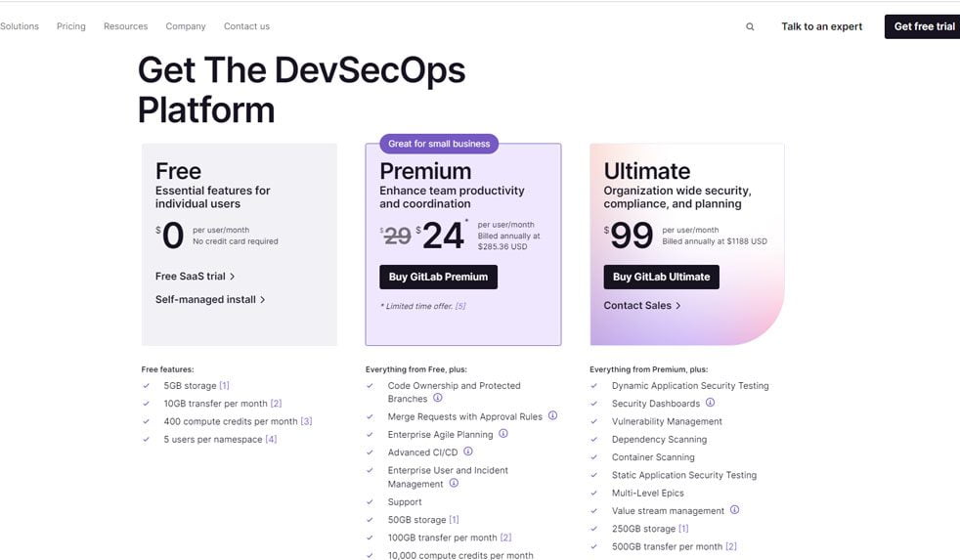
Task: Click the Buy GitLab Premium button
Action: 438,277
